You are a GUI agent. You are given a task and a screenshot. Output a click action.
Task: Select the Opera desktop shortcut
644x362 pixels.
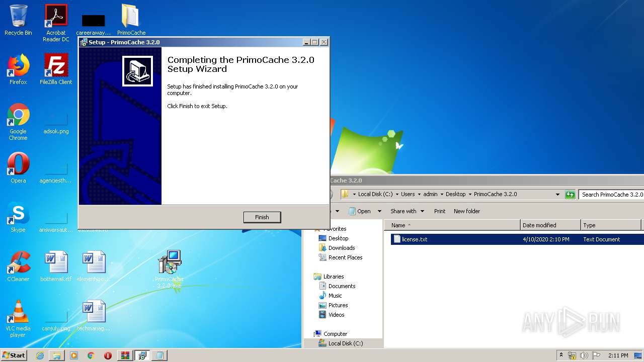coord(18,168)
